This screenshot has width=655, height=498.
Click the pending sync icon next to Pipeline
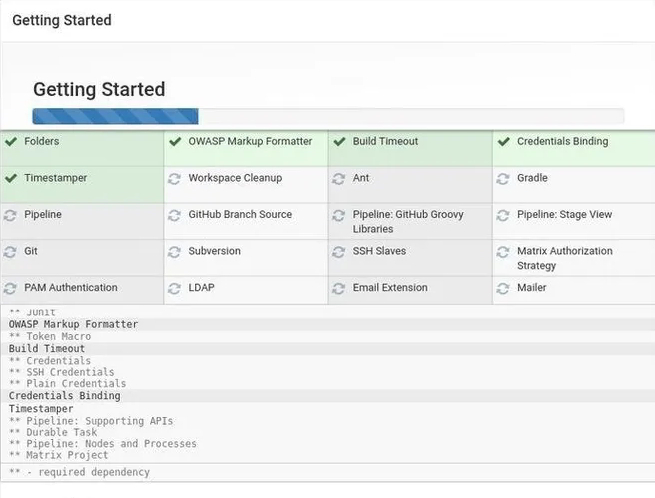[x=10, y=215]
